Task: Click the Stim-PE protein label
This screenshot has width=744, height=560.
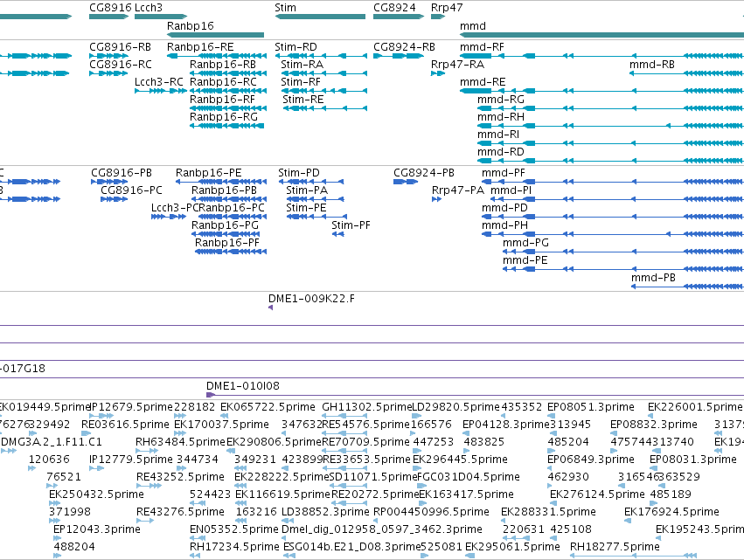Action: click(x=306, y=208)
